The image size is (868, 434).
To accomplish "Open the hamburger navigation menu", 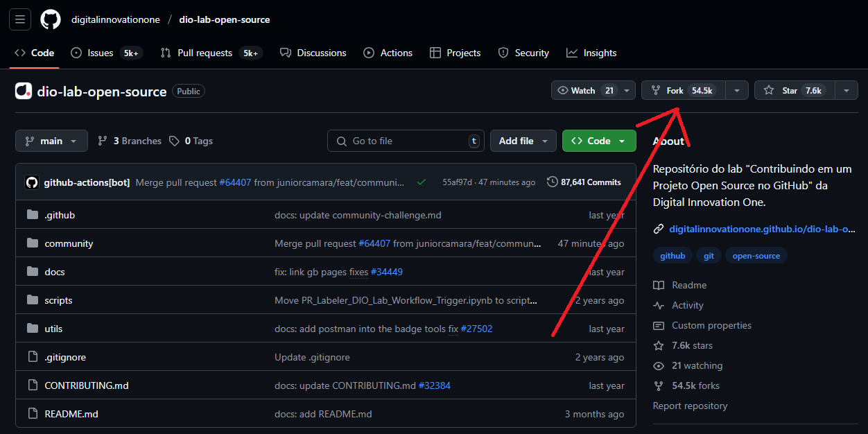I will point(20,19).
